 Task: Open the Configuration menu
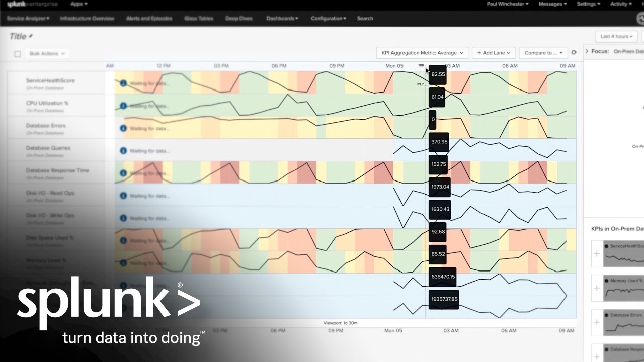[329, 19]
